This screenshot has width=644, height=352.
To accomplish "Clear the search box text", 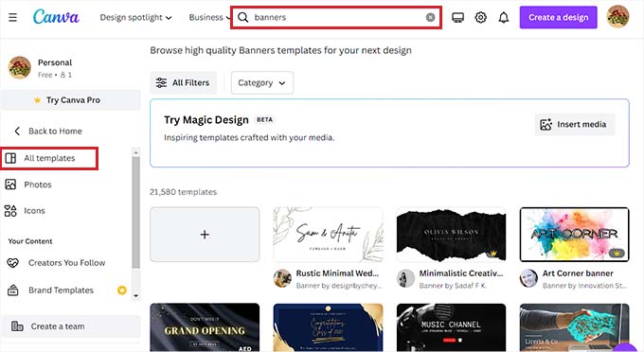I will [x=430, y=17].
